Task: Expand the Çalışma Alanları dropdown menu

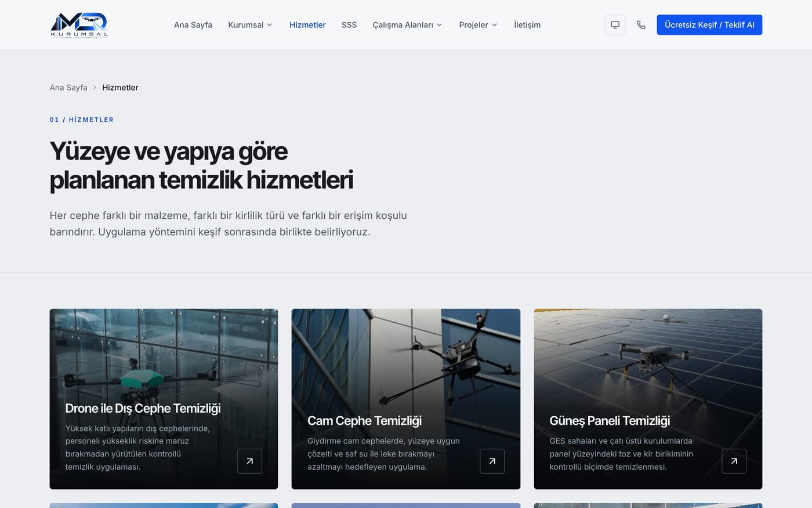Action: (407, 25)
